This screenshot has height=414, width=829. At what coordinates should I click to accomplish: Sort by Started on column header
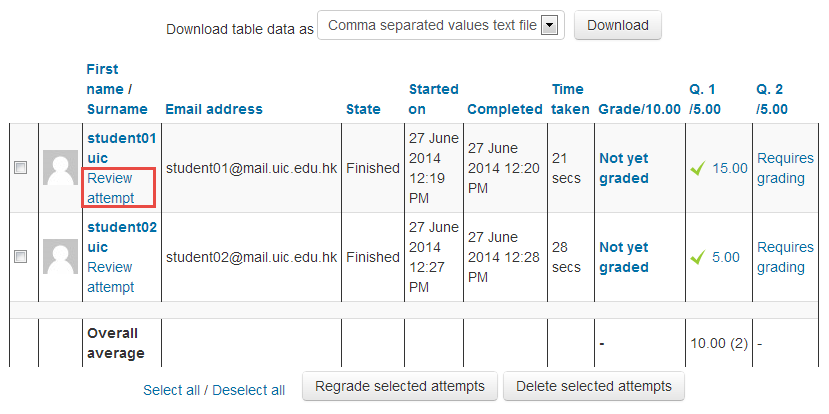pos(433,99)
